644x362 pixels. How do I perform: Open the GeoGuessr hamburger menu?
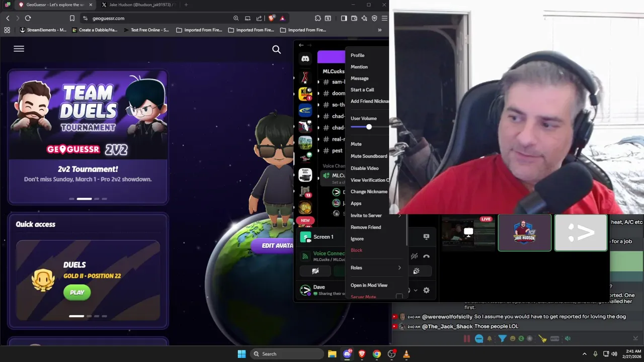click(x=19, y=49)
